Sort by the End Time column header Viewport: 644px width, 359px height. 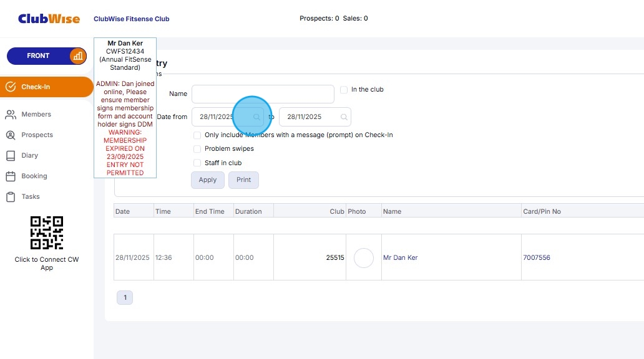point(210,211)
